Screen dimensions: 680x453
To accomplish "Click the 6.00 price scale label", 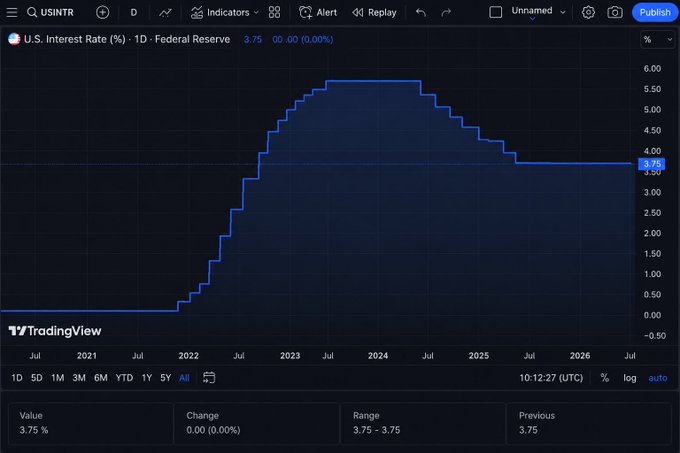I will tap(652, 68).
